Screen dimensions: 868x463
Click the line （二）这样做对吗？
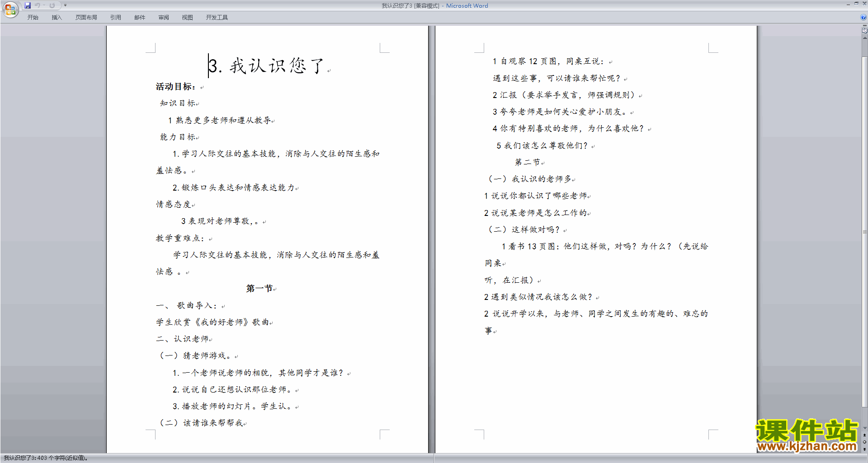524,229
